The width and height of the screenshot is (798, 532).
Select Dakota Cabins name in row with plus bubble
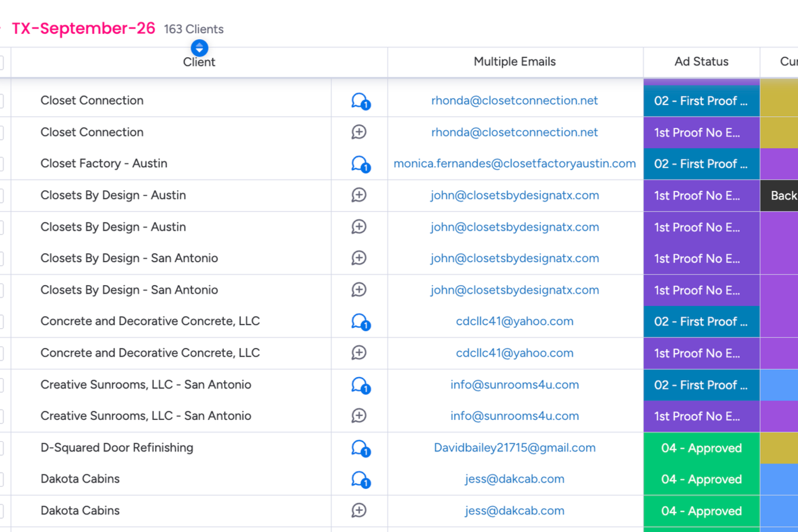(x=80, y=511)
